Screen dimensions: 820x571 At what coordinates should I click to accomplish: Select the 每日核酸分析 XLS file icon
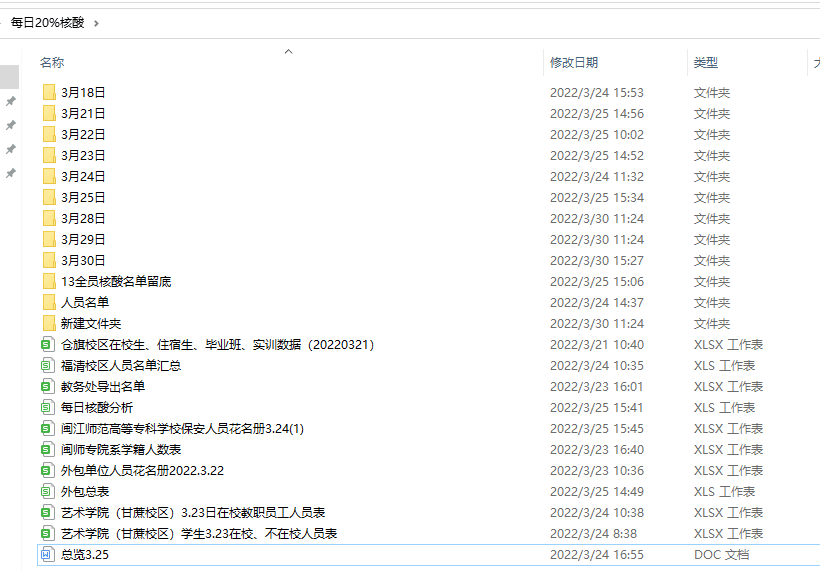click(47, 407)
